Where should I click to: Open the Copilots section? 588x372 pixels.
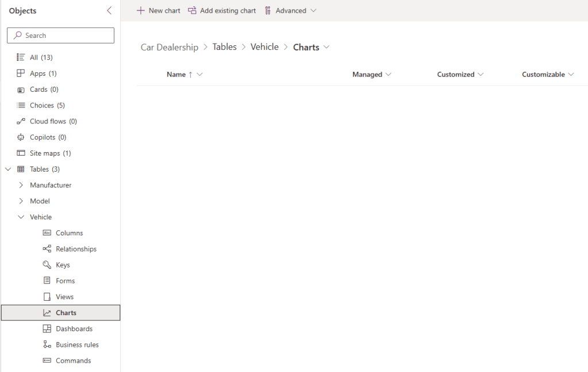[21, 137]
